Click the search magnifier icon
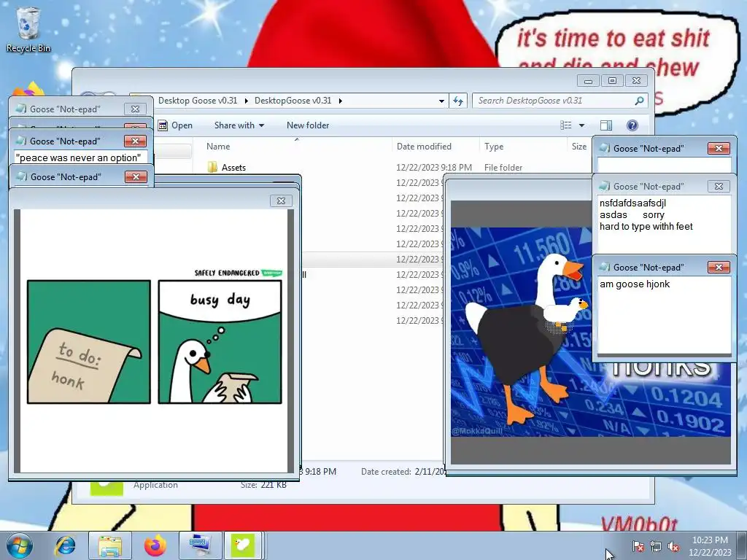Image resolution: width=747 pixels, height=560 pixels. point(639,101)
